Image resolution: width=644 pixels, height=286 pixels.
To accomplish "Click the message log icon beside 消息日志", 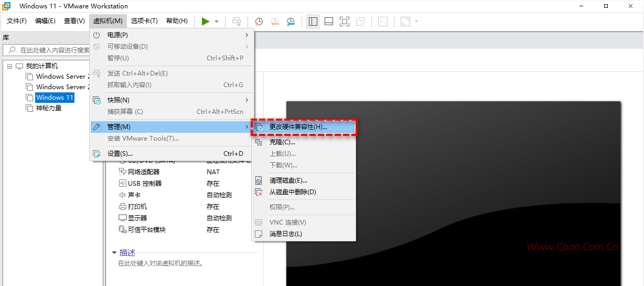I will (259, 234).
